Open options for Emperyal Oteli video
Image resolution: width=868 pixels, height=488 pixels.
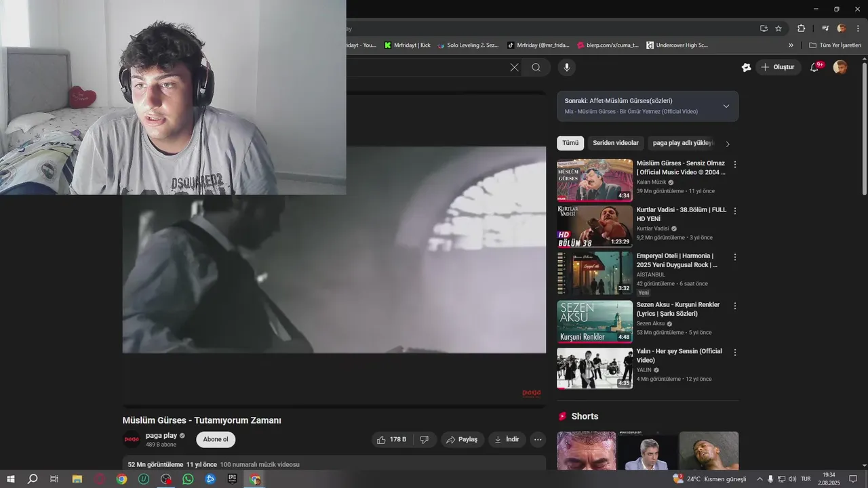735,258
